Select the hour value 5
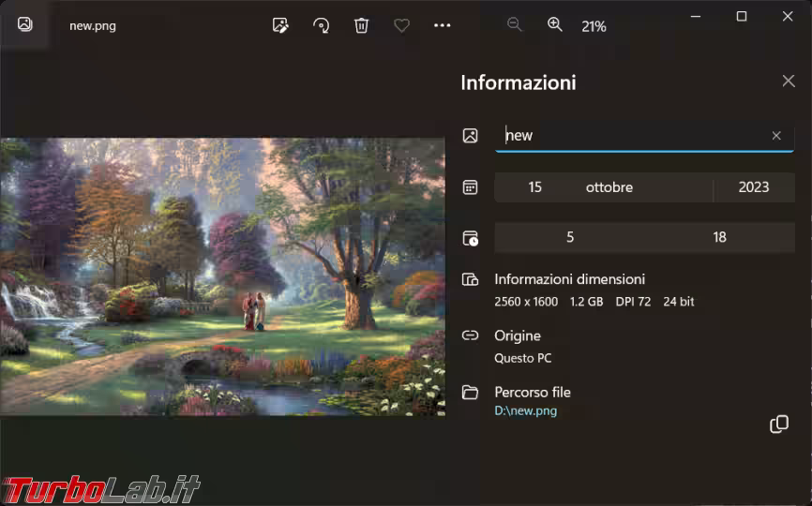This screenshot has width=812, height=506. pyautogui.click(x=570, y=237)
